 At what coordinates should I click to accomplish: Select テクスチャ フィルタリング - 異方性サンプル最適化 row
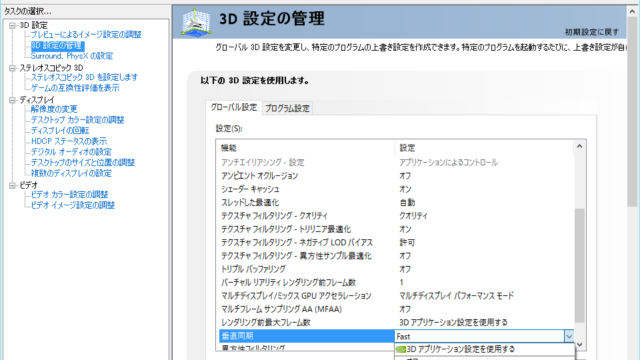point(396,256)
